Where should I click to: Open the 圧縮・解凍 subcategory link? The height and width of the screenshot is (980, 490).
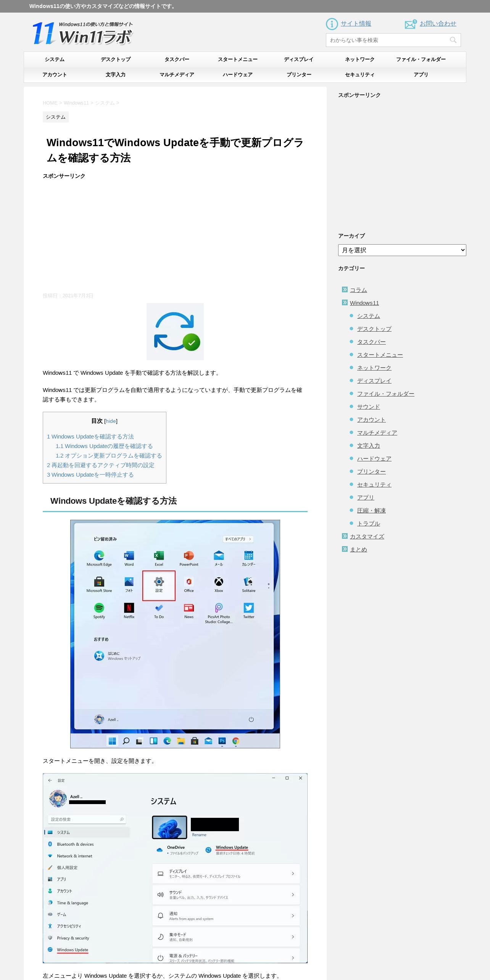point(371,511)
